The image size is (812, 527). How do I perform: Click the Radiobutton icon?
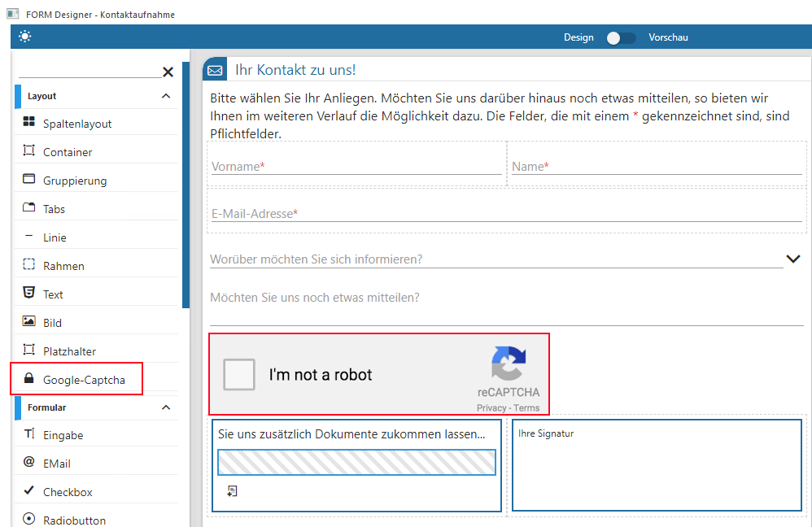click(x=29, y=518)
